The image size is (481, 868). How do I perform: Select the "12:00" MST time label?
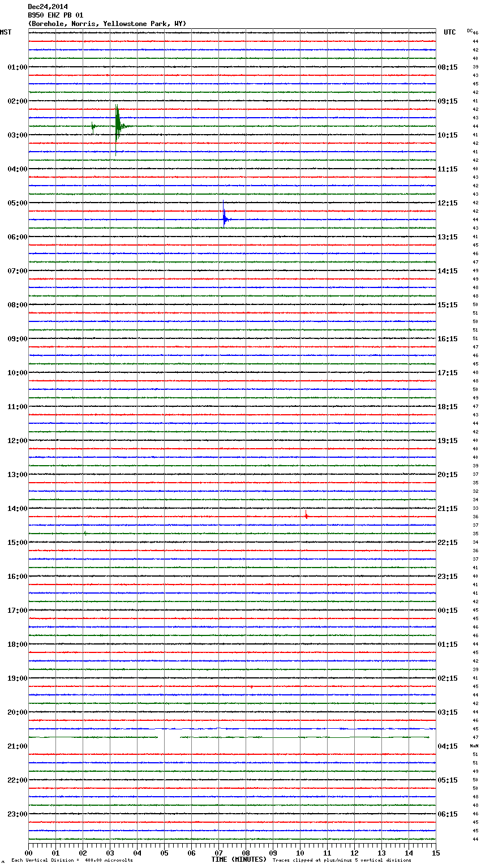pyautogui.click(x=18, y=441)
